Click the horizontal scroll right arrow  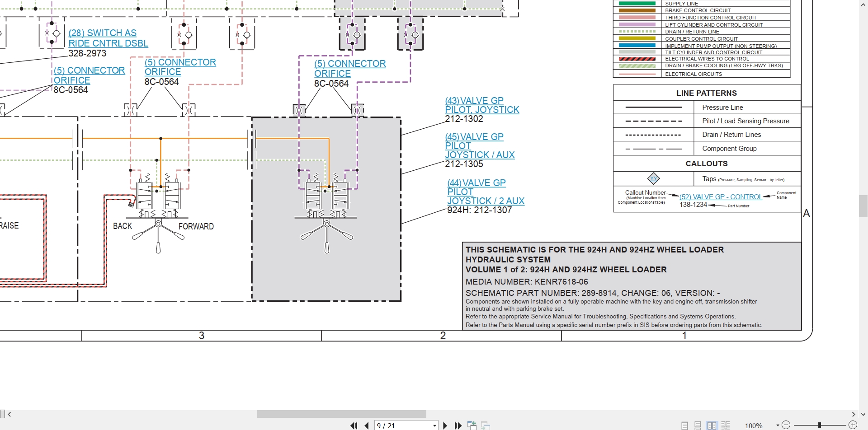tap(853, 414)
